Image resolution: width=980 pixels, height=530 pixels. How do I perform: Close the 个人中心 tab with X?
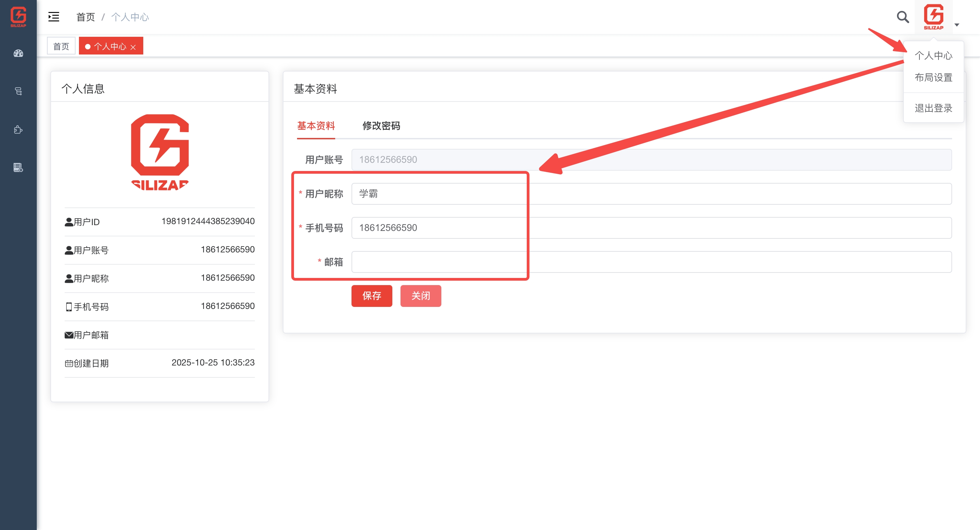click(133, 47)
